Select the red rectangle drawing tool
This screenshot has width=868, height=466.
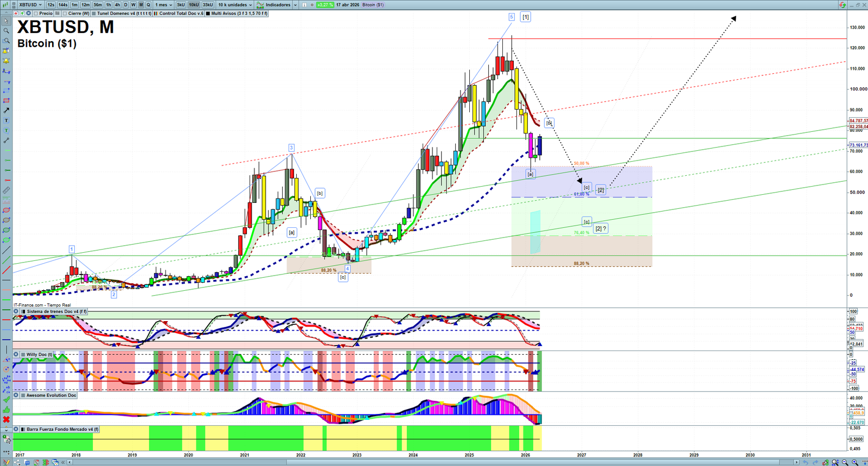pyautogui.click(x=6, y=100)
